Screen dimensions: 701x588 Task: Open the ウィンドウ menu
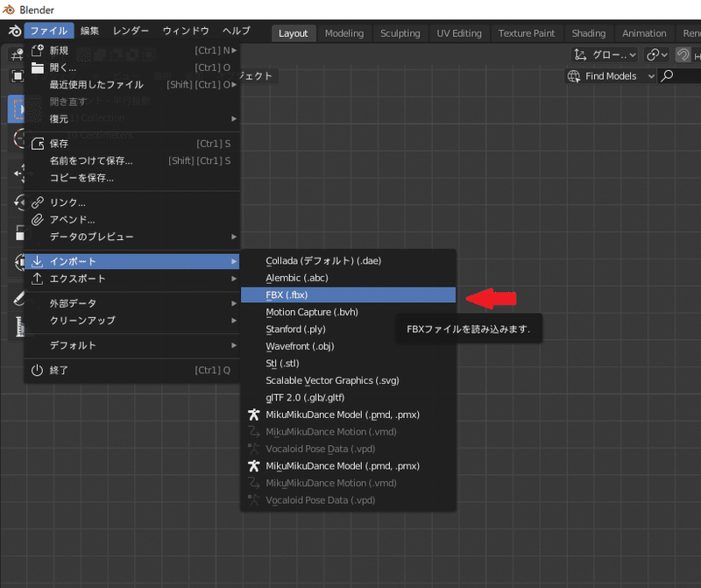tap(186, 31)
